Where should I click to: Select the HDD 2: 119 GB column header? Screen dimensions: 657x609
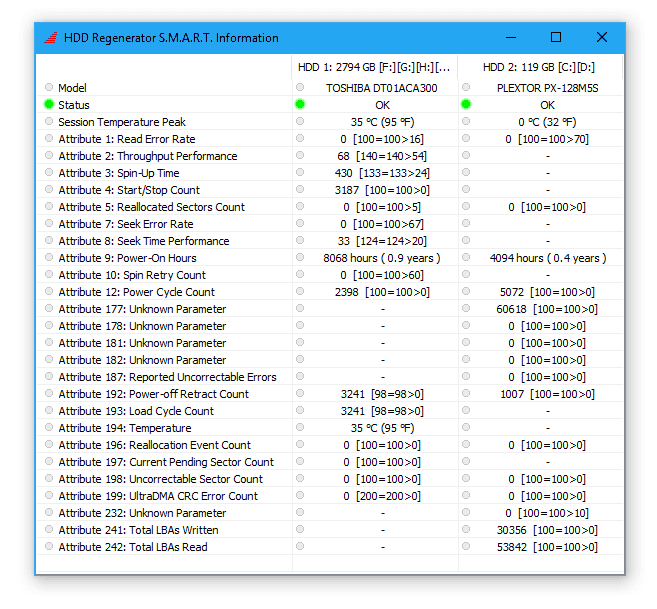click(540, 67)
